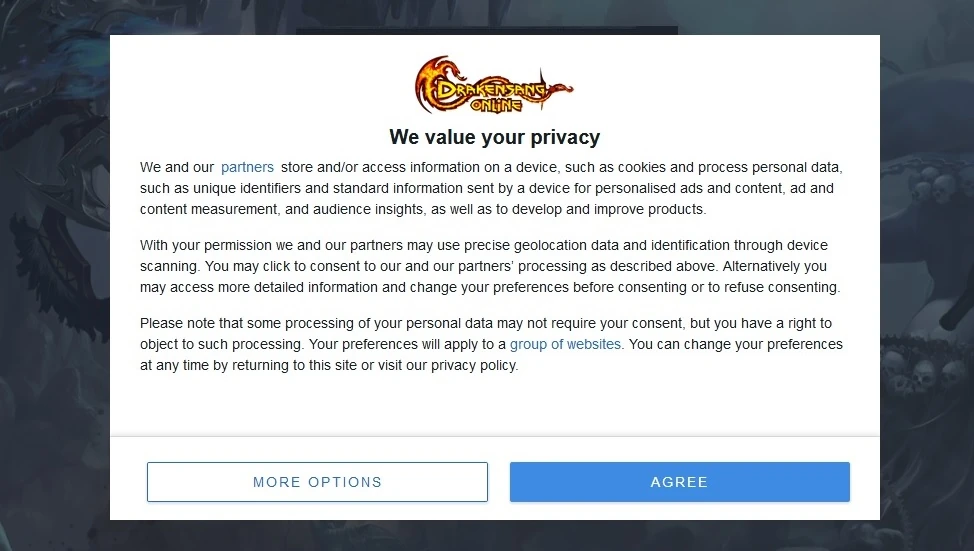Click the Drakensang Online logo
974x551 pixels.
pos(494,87)
